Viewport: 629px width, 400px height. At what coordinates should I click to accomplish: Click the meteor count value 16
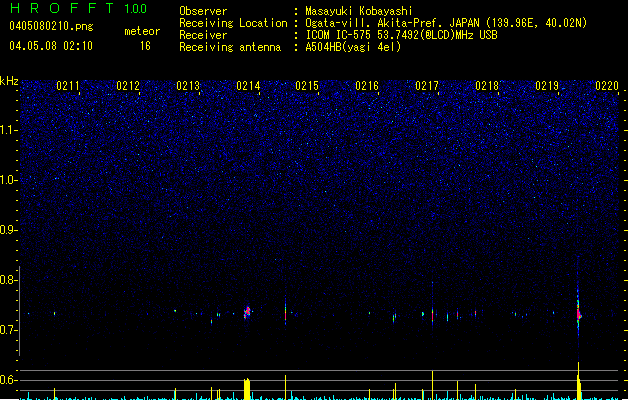point(145,46)
